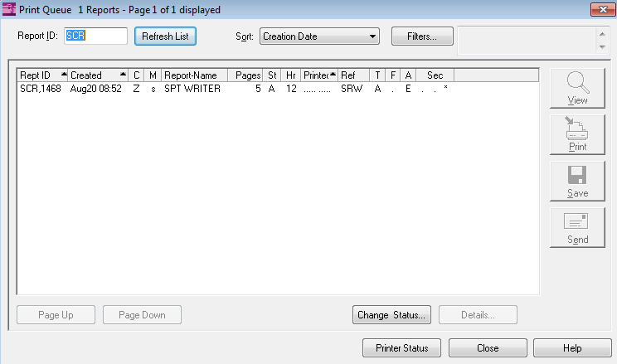Focus the Report ID input field
The width and height of the screenshot is (617, 364).
click(x=95, y=36)
